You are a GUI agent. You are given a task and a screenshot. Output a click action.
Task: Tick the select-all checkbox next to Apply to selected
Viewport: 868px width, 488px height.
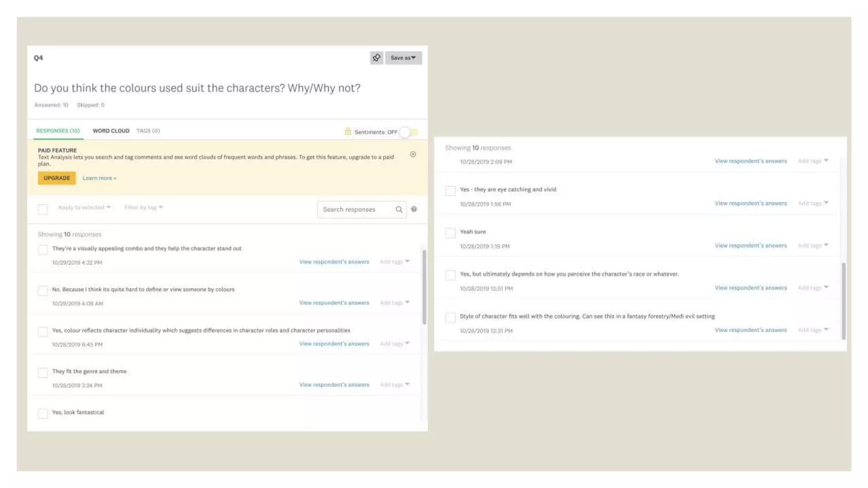coord(43,209)
